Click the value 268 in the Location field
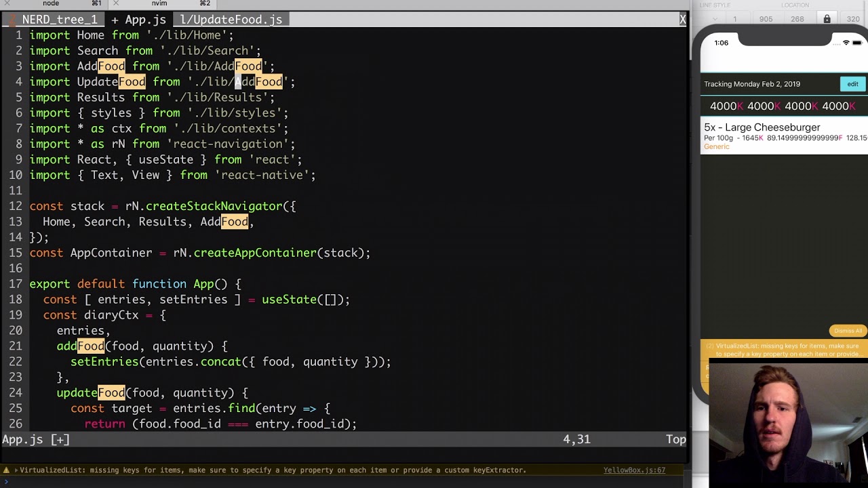The height and width of the screenshot is (488, 868). point(797,19)
